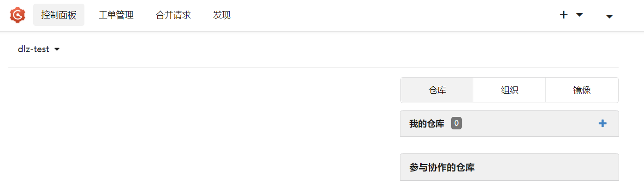Click the 参与协作的仓库 panel header
The height and width of the screenshot is (195, 644).
coord(441,167)
